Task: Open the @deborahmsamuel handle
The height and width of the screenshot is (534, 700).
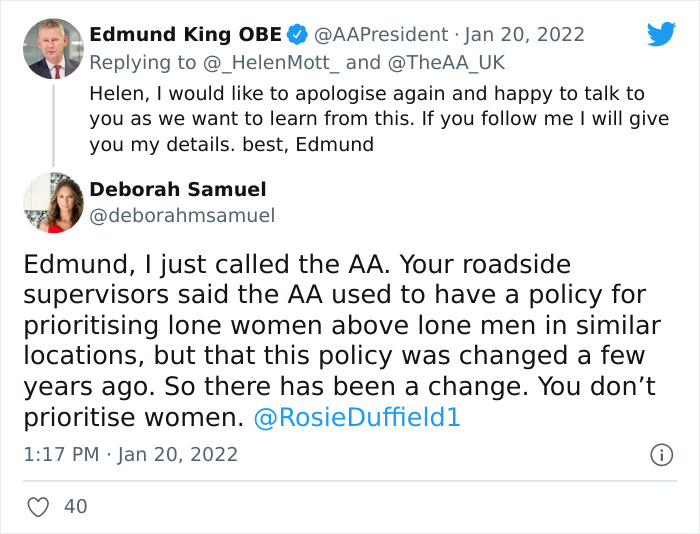Action: tap(182, 215)
